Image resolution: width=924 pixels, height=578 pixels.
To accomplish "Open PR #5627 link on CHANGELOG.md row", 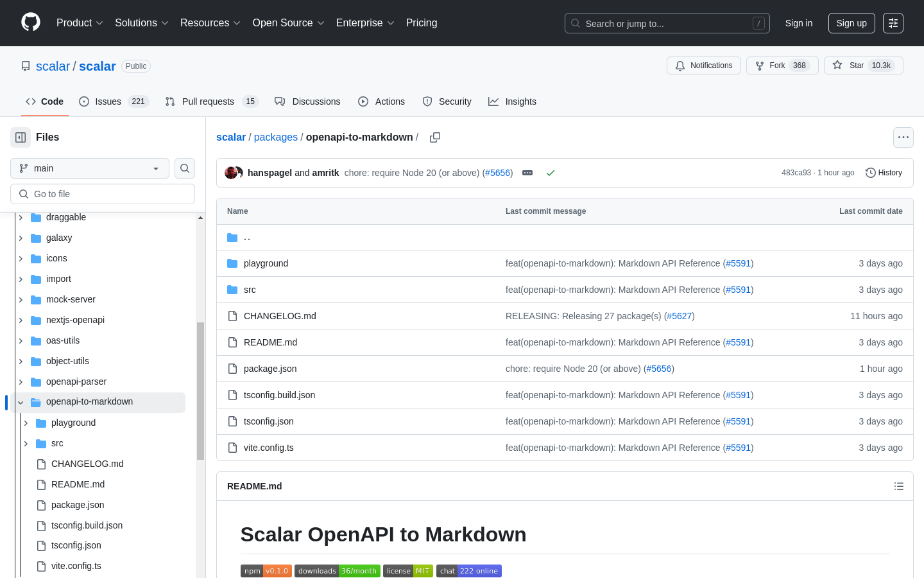I will point(679,316).
